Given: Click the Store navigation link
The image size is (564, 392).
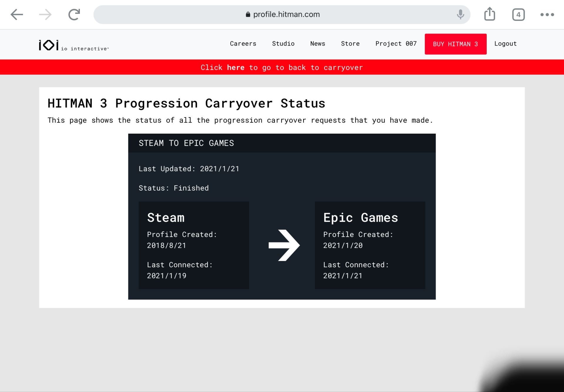Looking at the screenshot, I should point(350,43).
